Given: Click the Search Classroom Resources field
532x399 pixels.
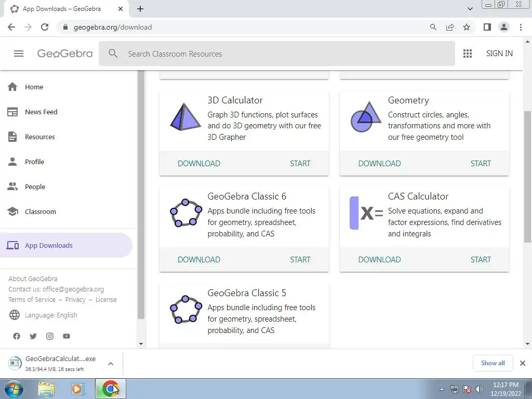Looking at the screenshot, I should pyautogui.click(x=276, y=54).
